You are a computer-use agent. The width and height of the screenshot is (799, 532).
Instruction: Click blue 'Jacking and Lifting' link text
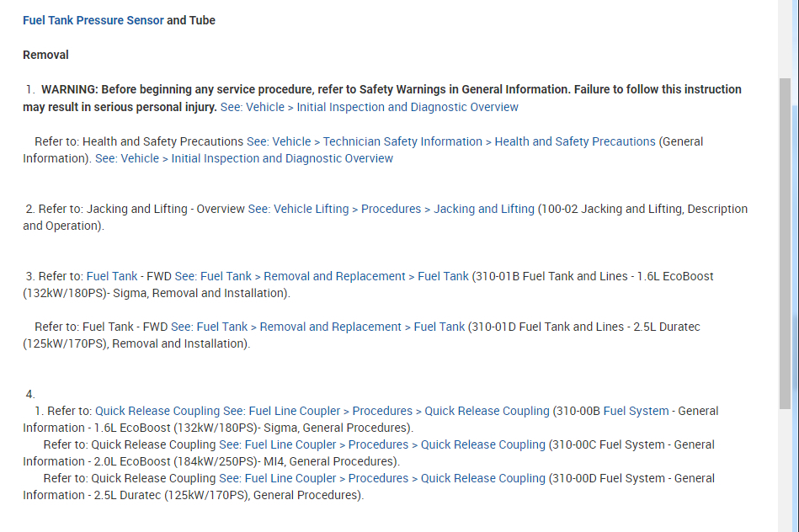coord(484,209)
